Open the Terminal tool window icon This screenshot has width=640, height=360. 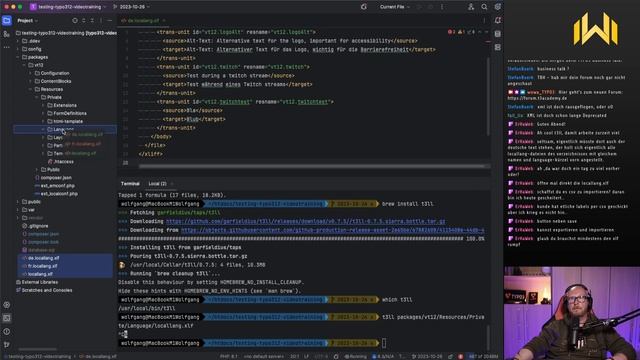coord(7,318)
